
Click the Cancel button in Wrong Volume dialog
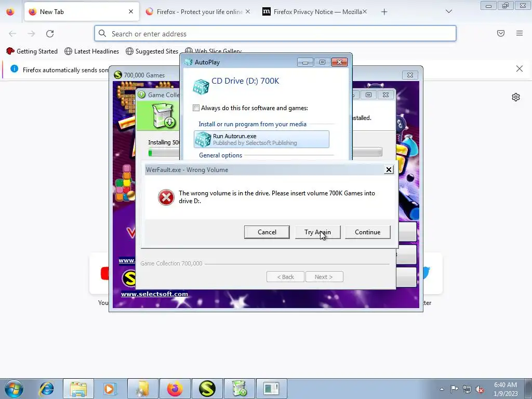(x=267, y=232)
